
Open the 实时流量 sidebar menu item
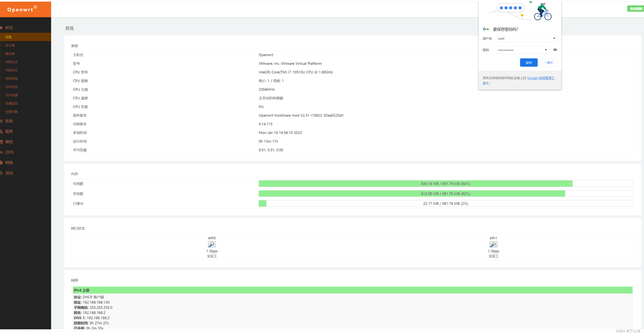point(12,95)
